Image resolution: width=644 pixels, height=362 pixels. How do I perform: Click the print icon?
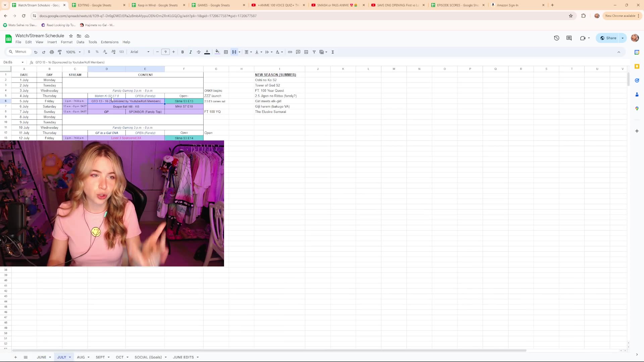tap(52, 52)
